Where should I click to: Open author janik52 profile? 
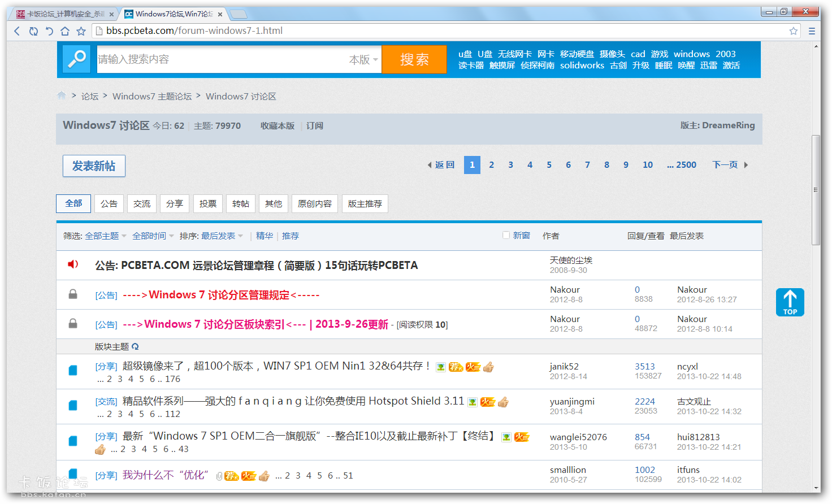(x=564, y=367)
